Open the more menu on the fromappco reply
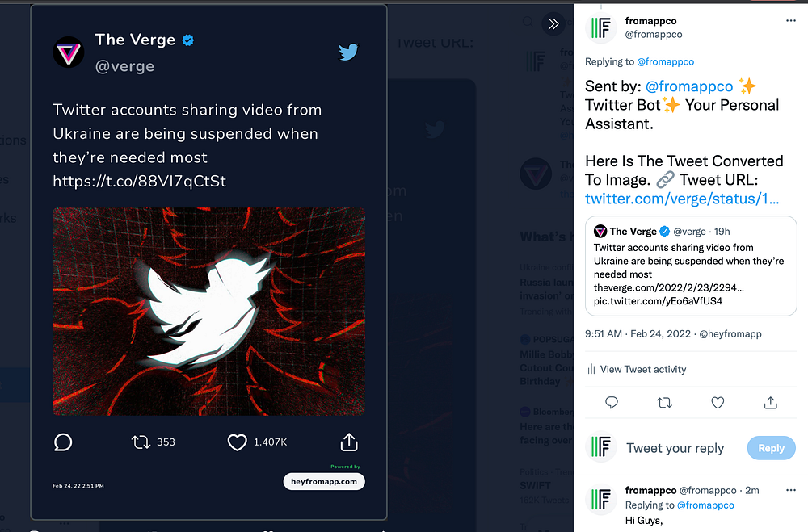Image resolution: width=808 pixels, height=532 pixels. click(x=791, y=491)
